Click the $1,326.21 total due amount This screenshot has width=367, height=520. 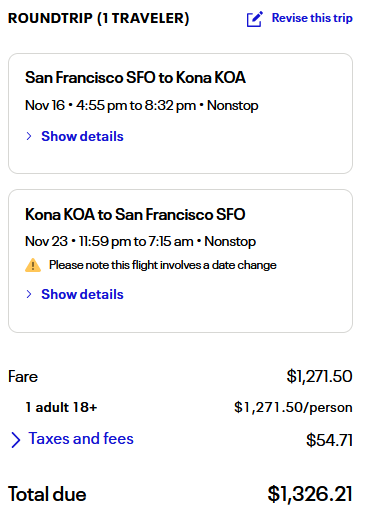pyautogui.click(x=310, y=494)
